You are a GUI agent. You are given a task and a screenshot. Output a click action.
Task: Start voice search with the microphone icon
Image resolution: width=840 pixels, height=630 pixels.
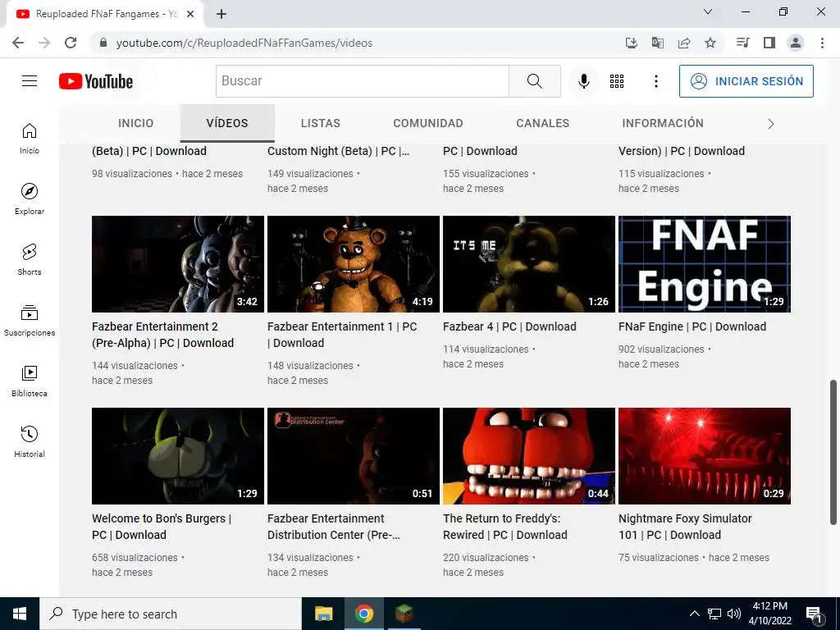tap(584, 81)
